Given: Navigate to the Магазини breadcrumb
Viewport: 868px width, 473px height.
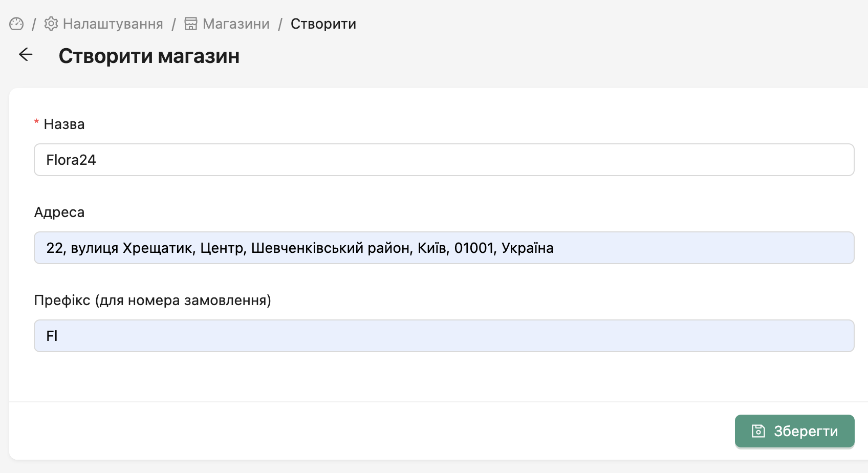Looking at the screenshot, I should (x=236, y=24).
